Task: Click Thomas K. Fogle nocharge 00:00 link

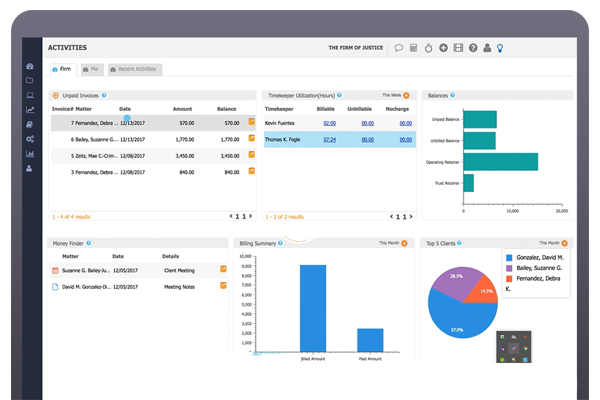Action: tap(406, 140)
